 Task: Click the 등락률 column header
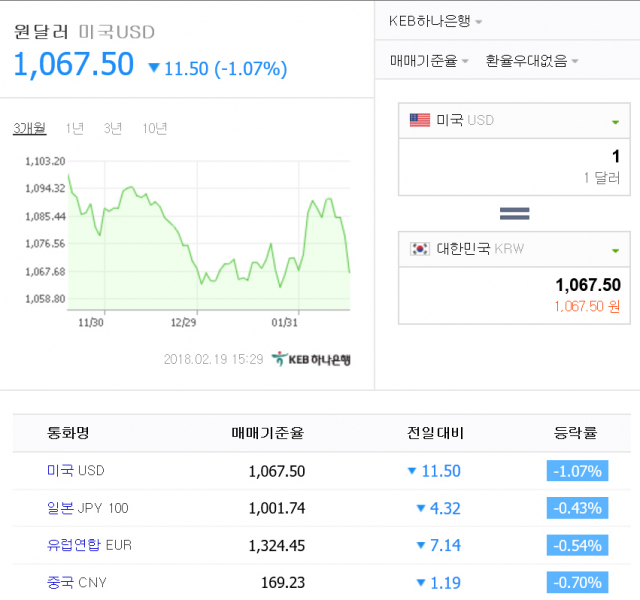click(576, 433)
